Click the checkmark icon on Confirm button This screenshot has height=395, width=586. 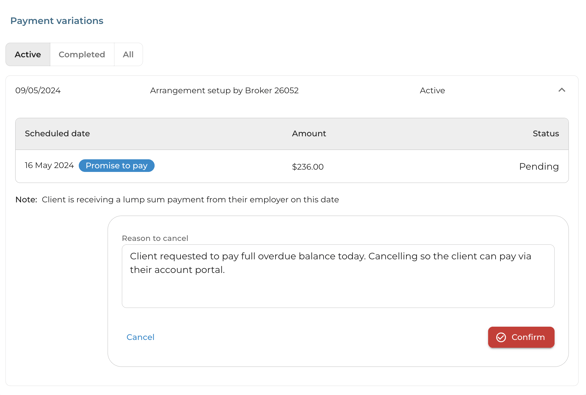pos(501,337)
